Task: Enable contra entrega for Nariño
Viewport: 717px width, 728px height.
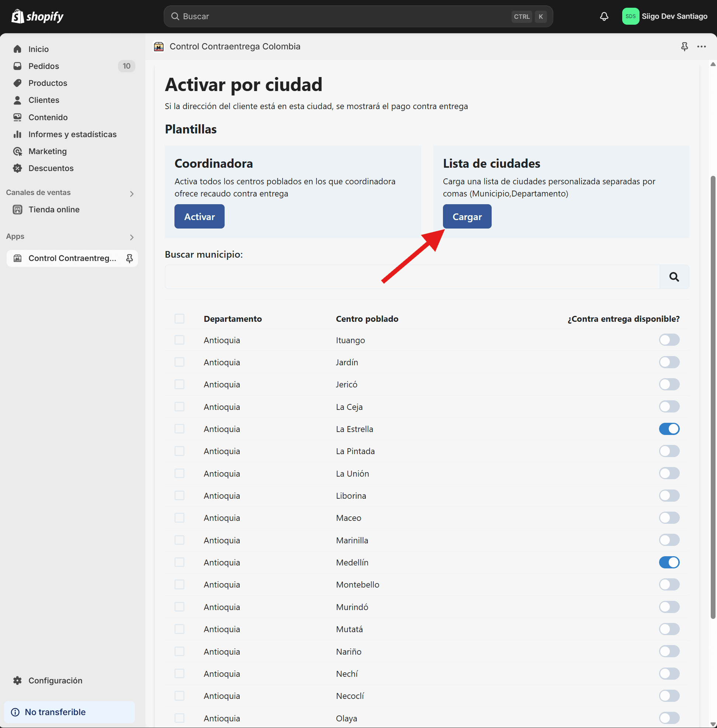Action: (x=669, y=651)
